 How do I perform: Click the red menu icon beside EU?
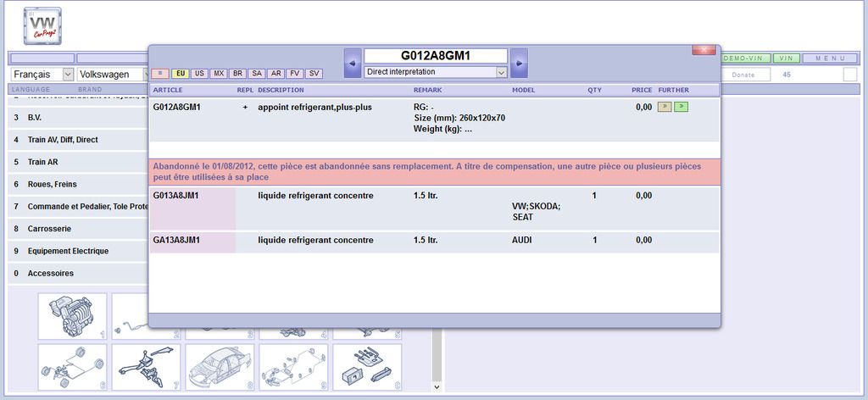point(160,74)
